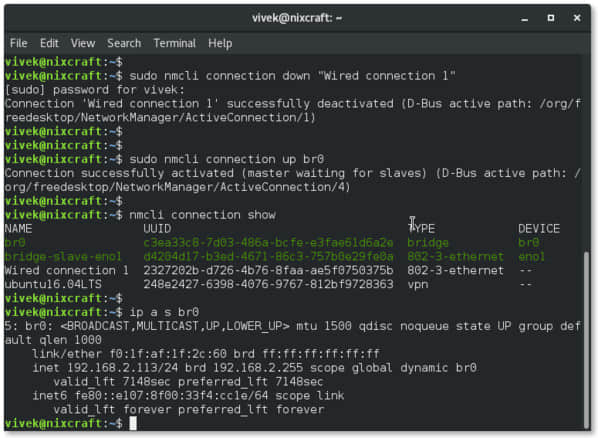Click the UUID column header text
Image resolution: width=598 pixels, height=438 pixels.
157,229
